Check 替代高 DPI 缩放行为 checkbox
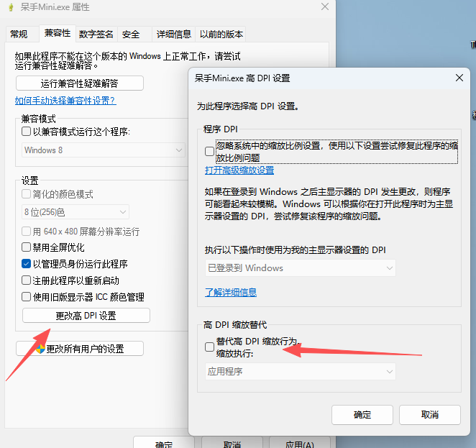 tap(209, 347)
